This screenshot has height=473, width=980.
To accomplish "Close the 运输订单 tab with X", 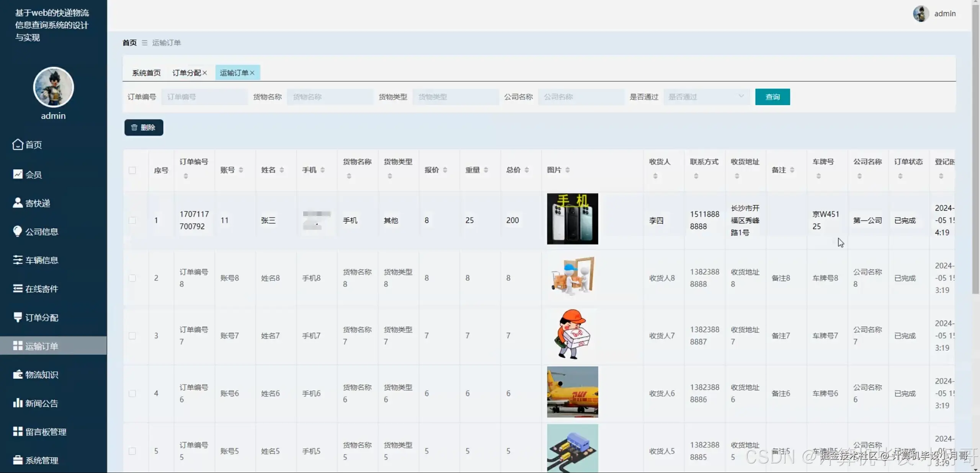I will (252, 73).
